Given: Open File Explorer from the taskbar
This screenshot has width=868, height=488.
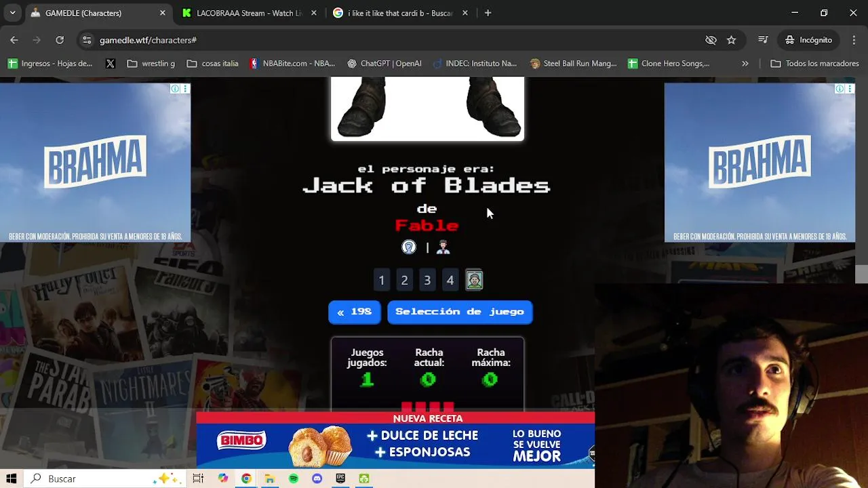Looking at the screenshot, I should (x=269, y=479).
